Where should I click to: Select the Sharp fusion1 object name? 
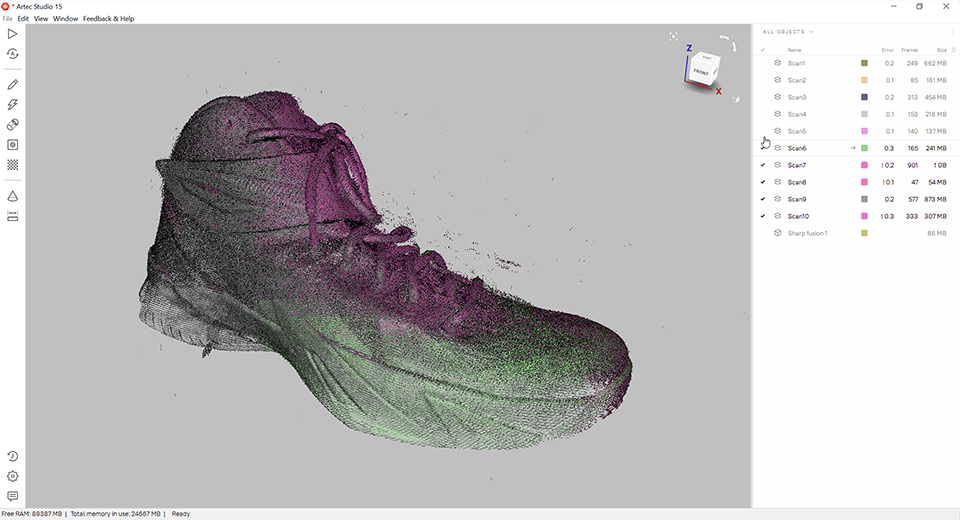coord(808,233)
